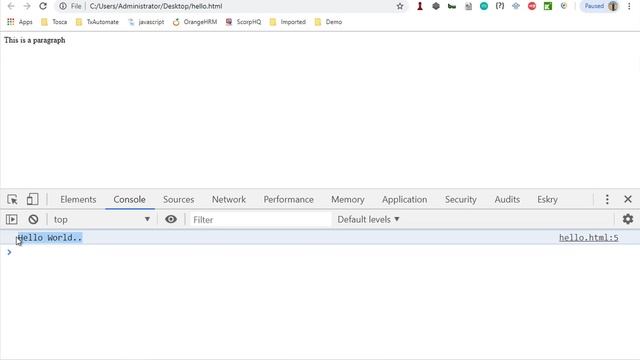Click the console Filter field
Image resolution: width=640 pixels, height=360 pixels.
point(260,220)
